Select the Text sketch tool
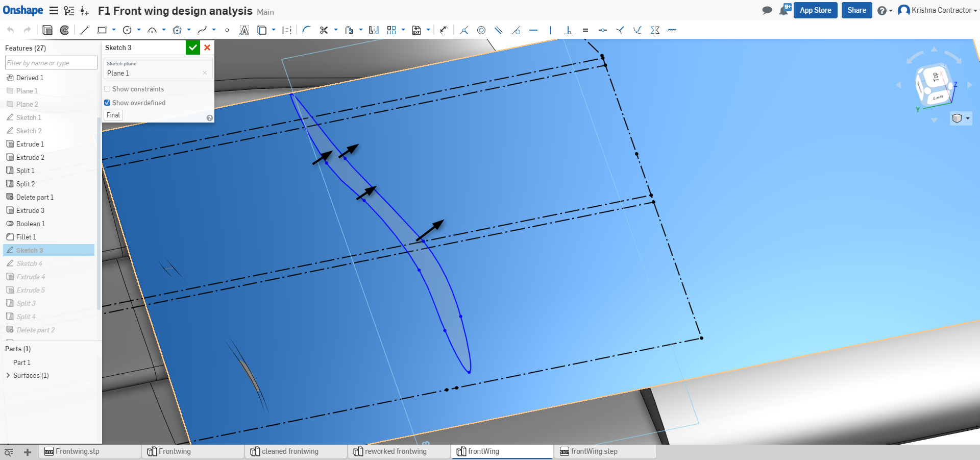The image size is (980, 460). (x=244, y=30)
